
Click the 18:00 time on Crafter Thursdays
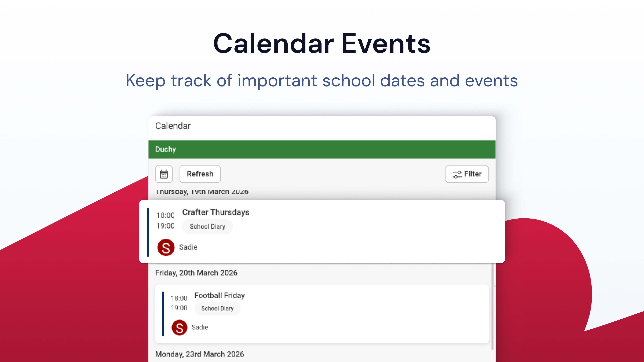(166, 215)
